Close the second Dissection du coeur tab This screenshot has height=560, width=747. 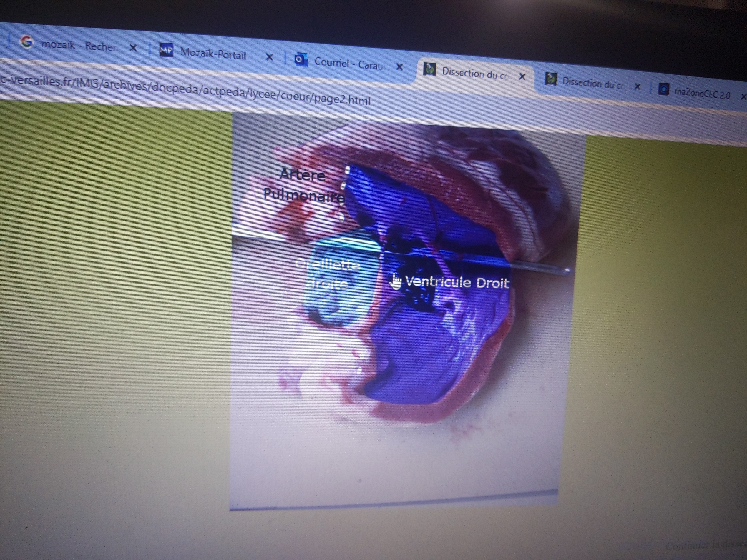(x=637, y=87)
